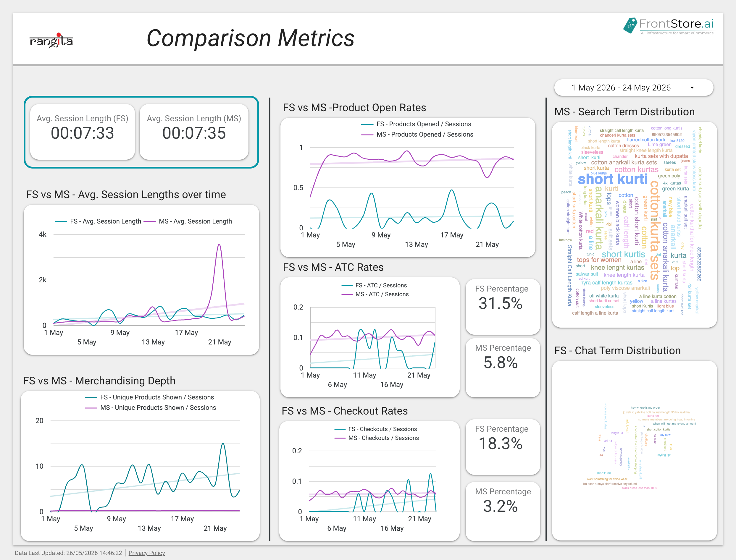Toggle MS - Unique Products Shown legend
The height and width of the screenshot is (560, 736).
150,407
